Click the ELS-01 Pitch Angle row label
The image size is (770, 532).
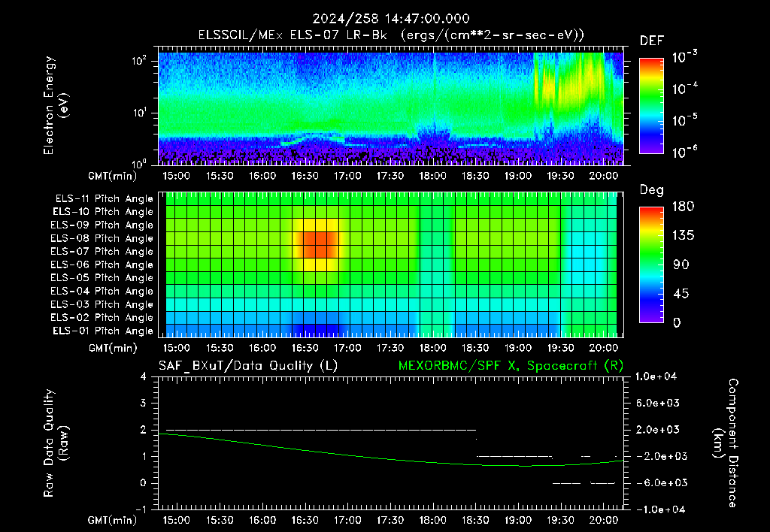pyautogui.click(x=103, y=331)
